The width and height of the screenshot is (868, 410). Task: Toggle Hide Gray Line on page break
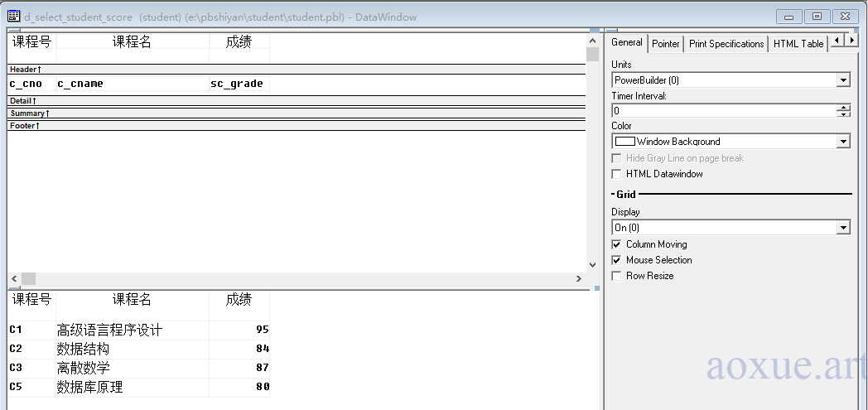coord(617,158)
